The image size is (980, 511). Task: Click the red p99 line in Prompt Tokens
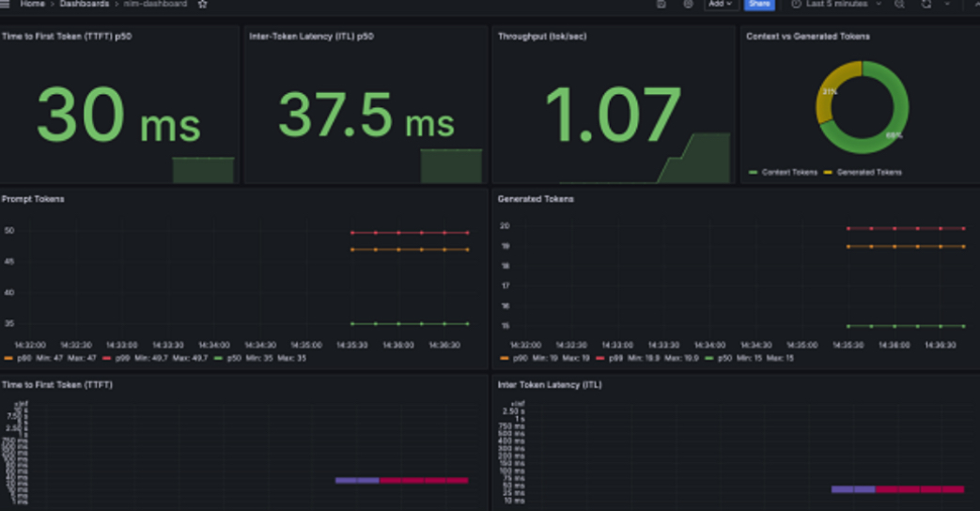[410, 232]
